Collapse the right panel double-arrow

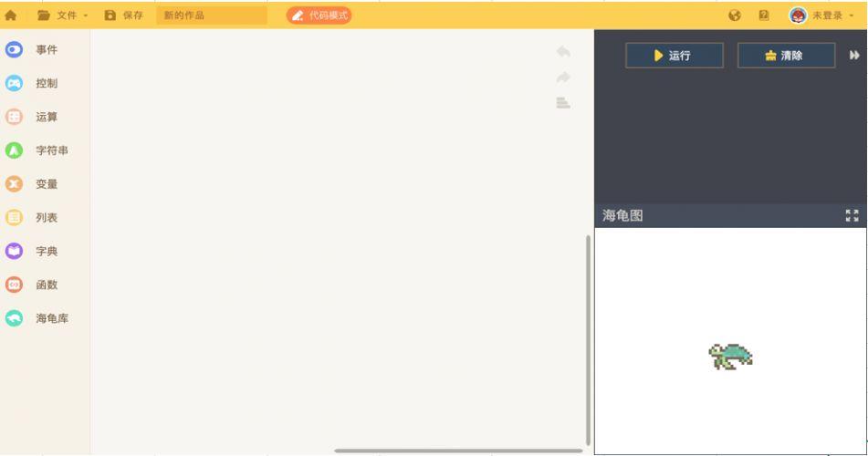point(854,56)
